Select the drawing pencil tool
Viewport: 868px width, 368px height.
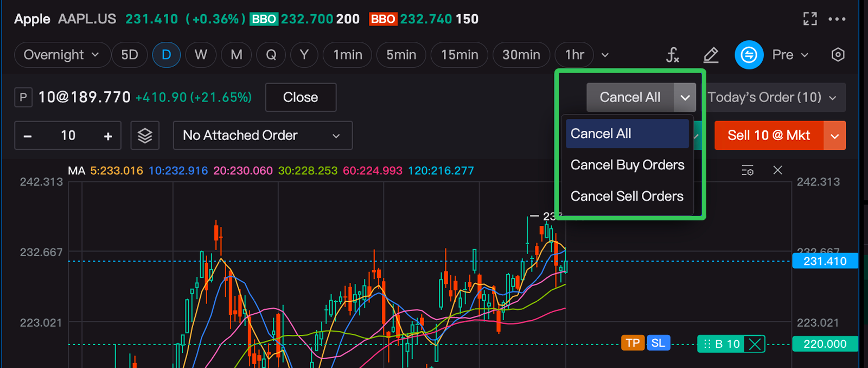(x=711, y=55)
